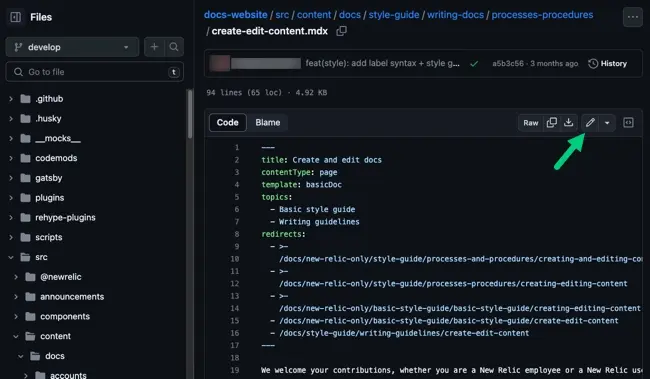Collapse the src folder
The image size is (650, 379).
pos(11,257)
